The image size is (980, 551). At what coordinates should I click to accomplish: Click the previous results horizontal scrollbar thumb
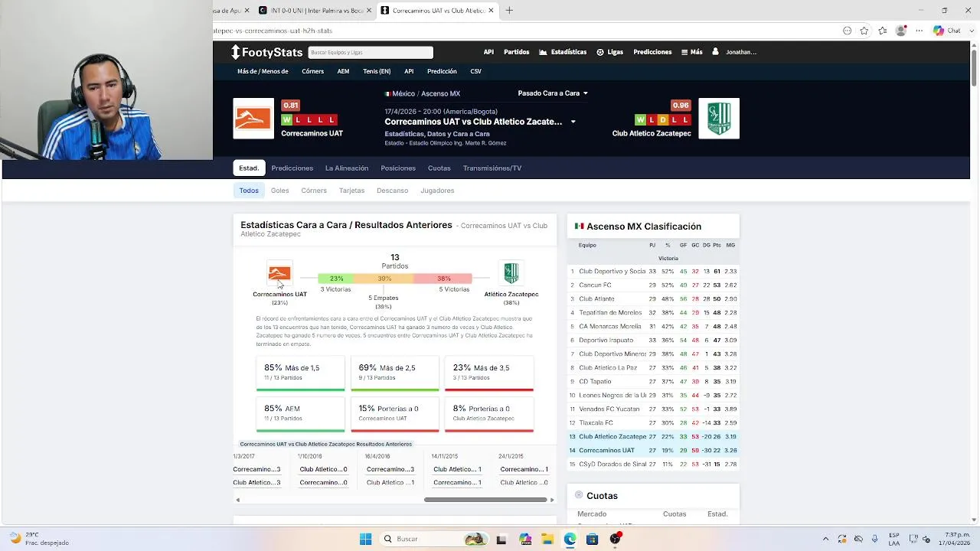tap(486, 500)
